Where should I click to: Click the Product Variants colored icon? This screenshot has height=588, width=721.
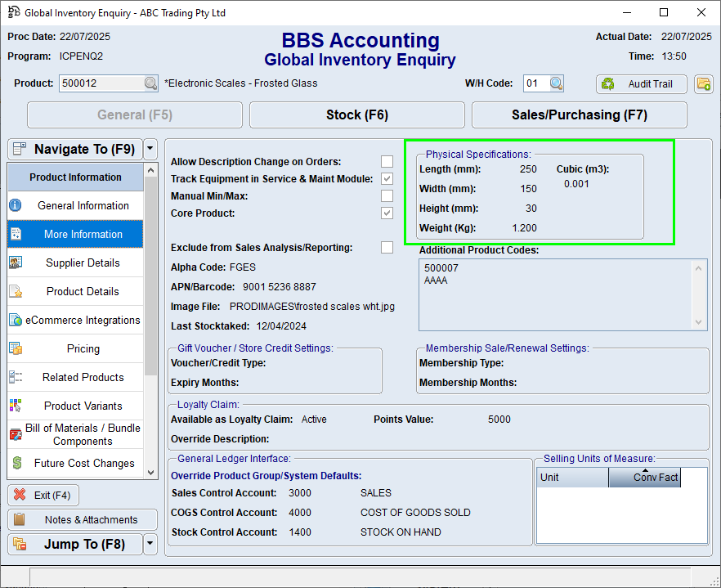pos(16,406)
